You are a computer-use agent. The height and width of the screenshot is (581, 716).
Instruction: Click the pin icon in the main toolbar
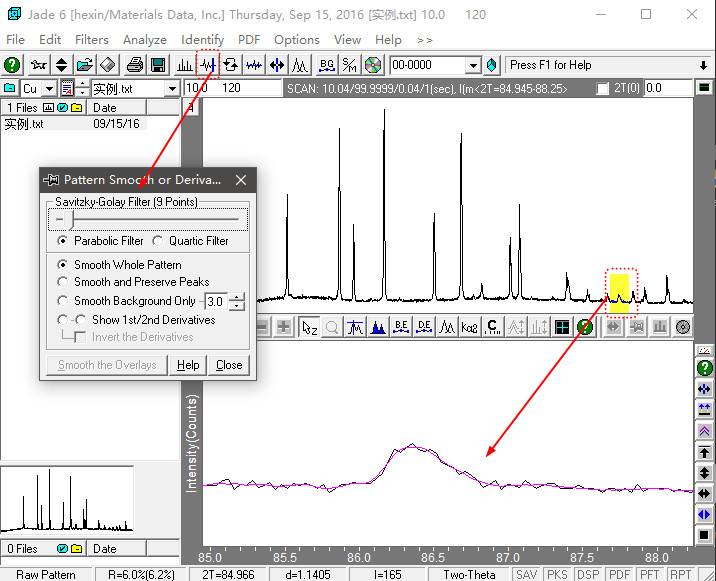[39, 65]
